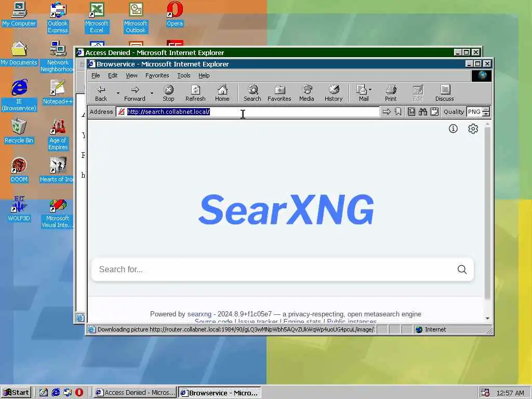The height and width of the screenshot is (399, 532).
Task: Open the Edit menu
Action: coord(113,75)
